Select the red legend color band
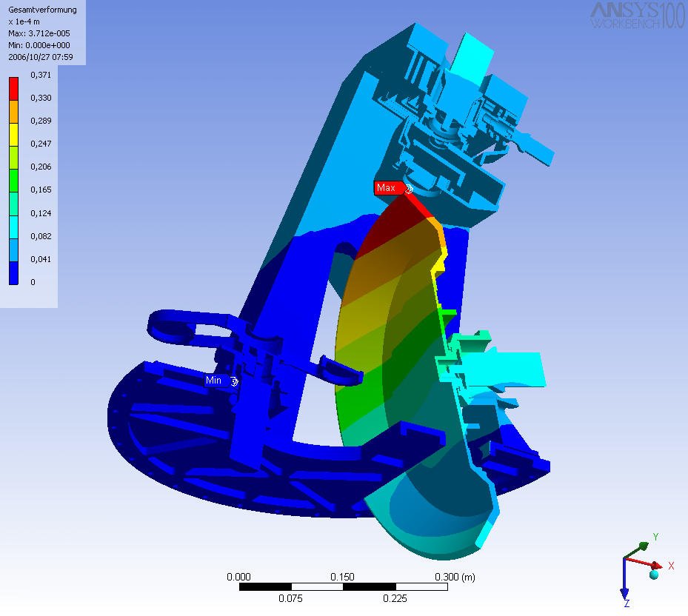The height and width of the screenshot is (616, 688). (x=15, y=87)
